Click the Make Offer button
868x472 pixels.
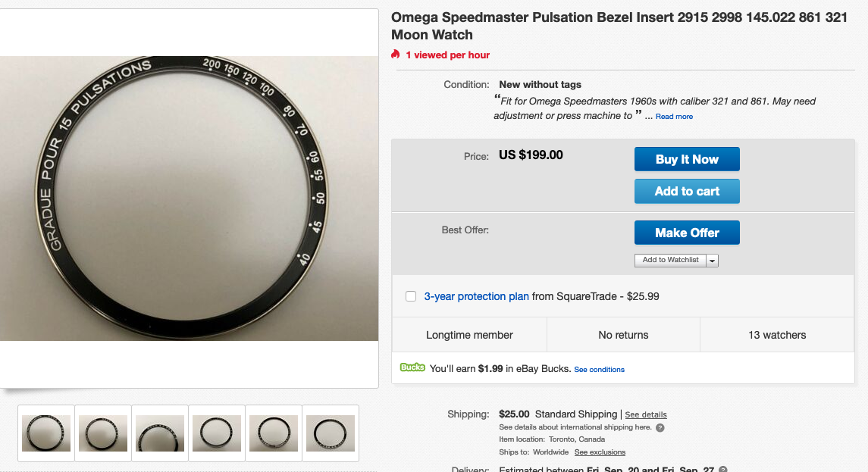[x=687, y=233]
